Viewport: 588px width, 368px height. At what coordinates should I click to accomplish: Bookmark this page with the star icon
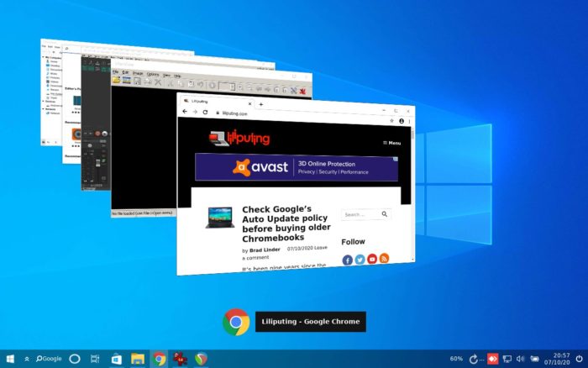tap(391, 121)
